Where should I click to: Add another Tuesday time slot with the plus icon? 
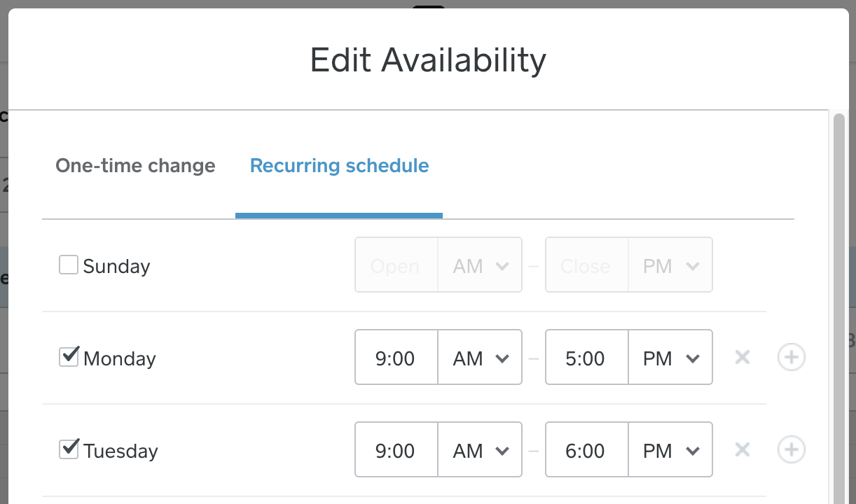coord(792,450)
